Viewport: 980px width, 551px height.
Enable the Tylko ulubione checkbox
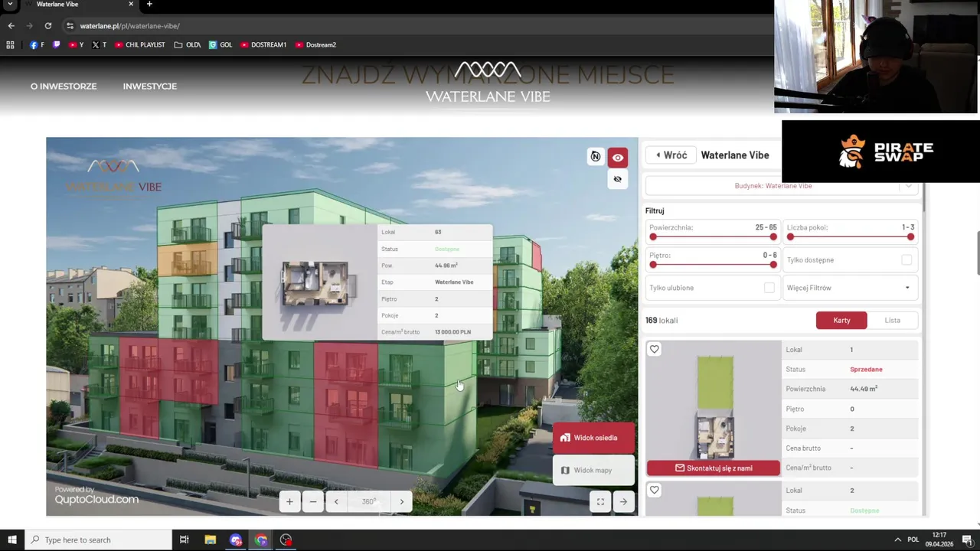coord(769,288)
